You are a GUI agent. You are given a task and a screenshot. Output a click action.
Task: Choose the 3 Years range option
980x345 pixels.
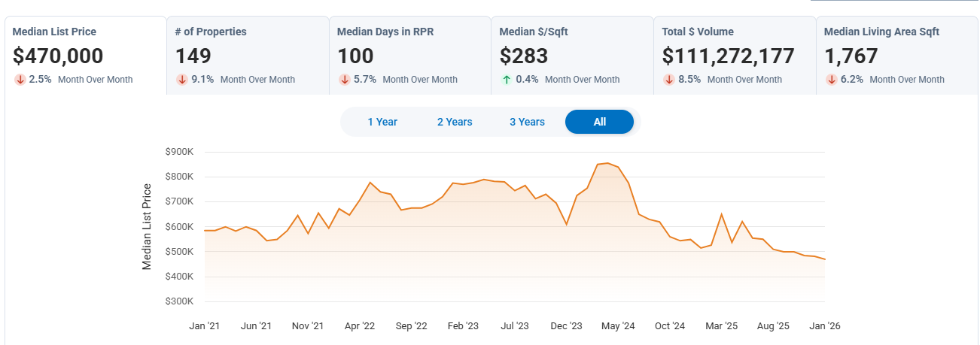pos(527,122)
